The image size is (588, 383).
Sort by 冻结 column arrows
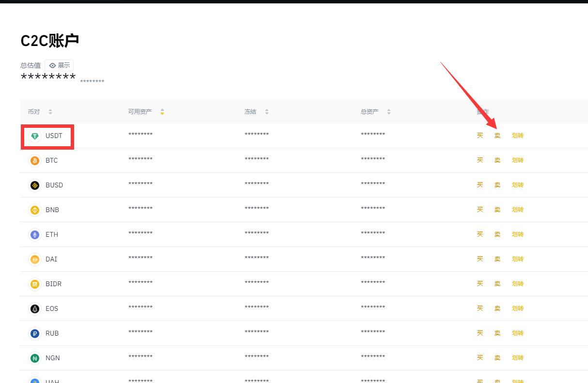[267, 112]
